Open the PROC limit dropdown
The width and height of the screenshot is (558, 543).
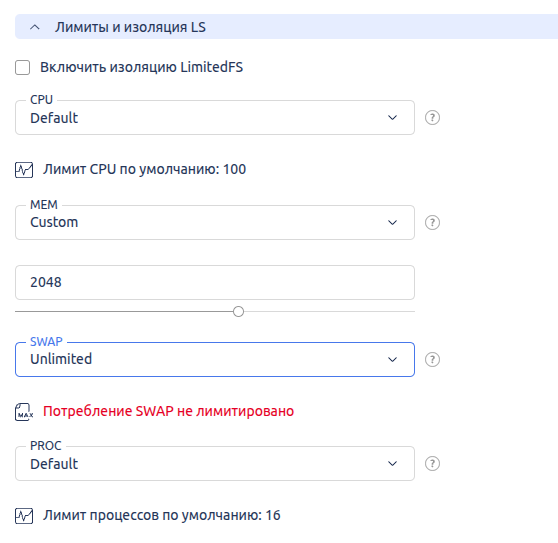[215, 463]
